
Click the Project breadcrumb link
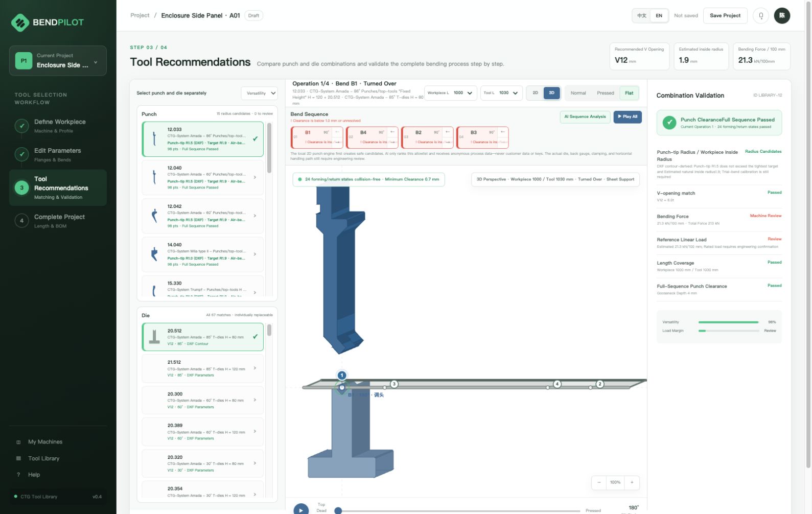[140, 15]
